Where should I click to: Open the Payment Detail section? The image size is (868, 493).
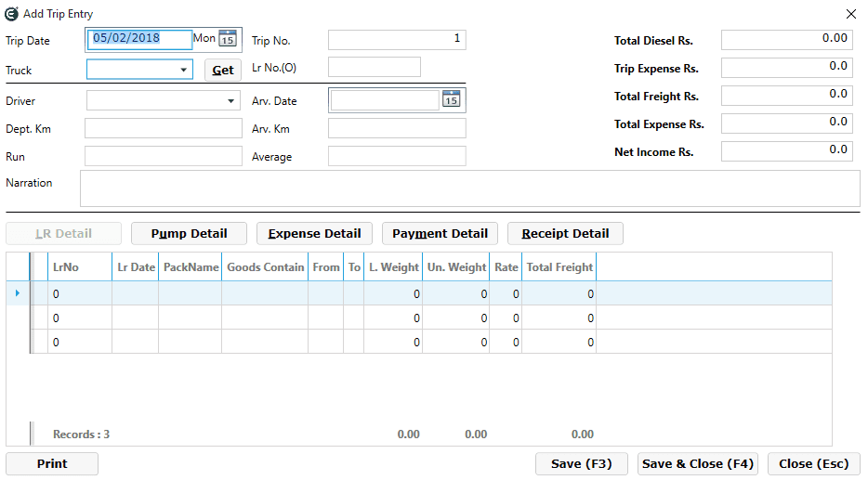tap(440, 234)
